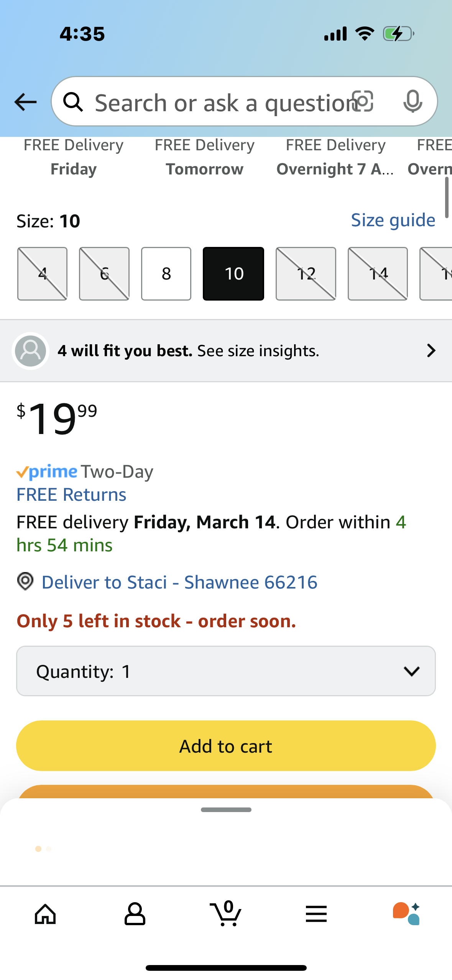Tap the back arrow icon
This screenshot has height=980, width=452.
[x=25, y=102]
